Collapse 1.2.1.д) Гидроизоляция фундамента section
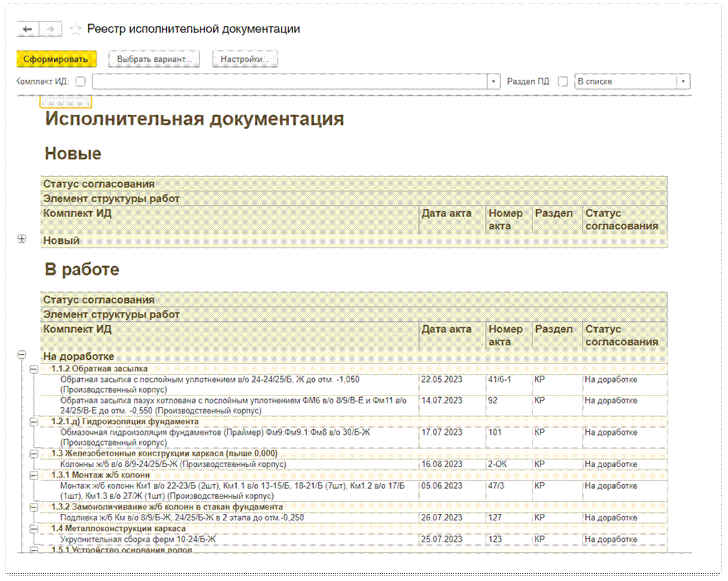Screen dimensions: 728x581 34,422
